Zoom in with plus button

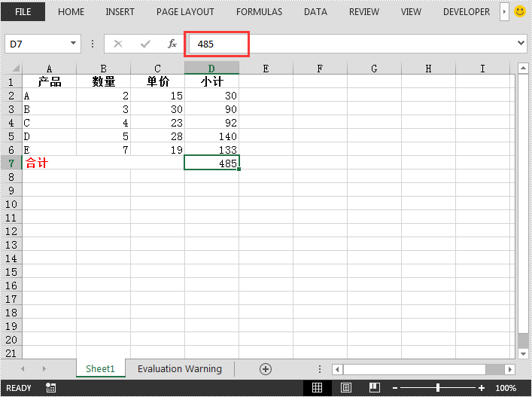click(481, 388)
